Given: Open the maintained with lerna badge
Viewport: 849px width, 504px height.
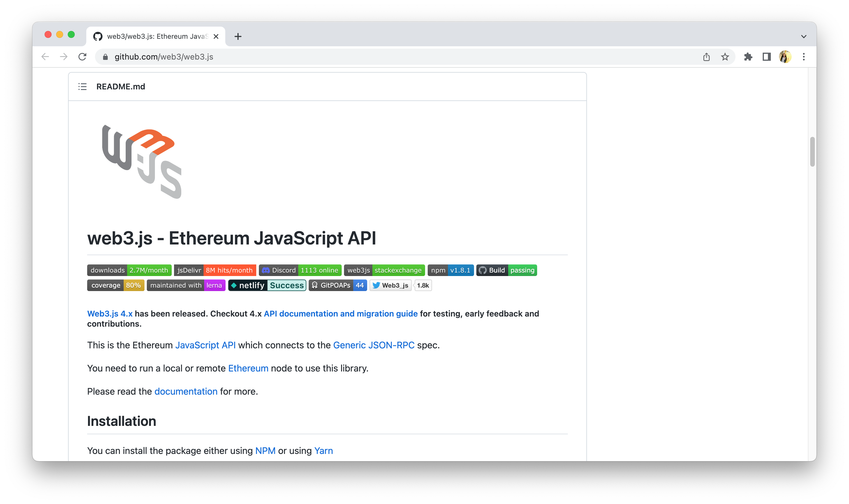Looking at the screenshot, I should 186,285.
